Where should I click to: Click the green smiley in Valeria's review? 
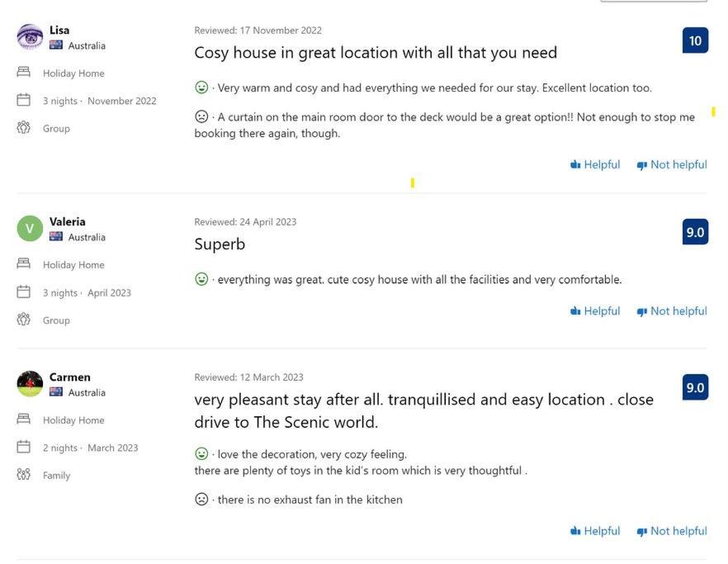pyautogui.click(x=201, y=279)
